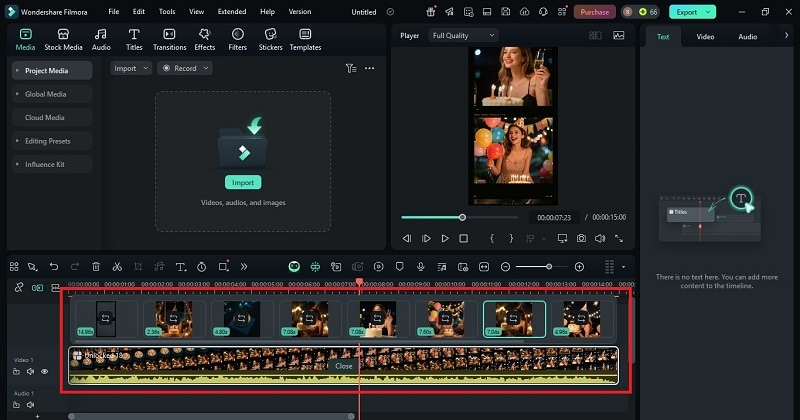
Task: Open the Full Quality dropdown
Action: coord(463,35)
